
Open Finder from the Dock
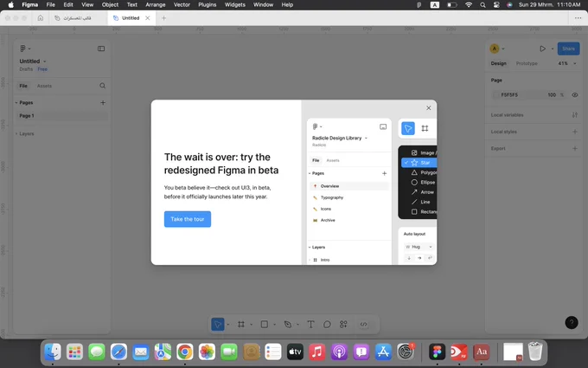(53, 352)
